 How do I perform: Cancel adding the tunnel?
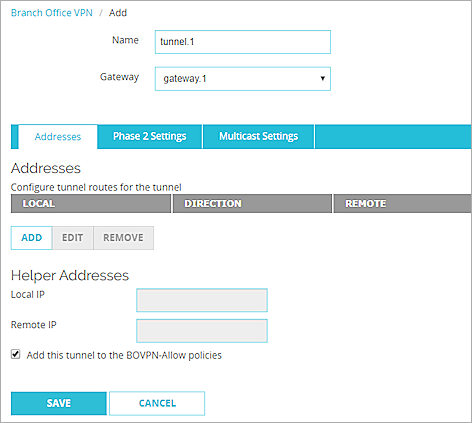[157, 403]
